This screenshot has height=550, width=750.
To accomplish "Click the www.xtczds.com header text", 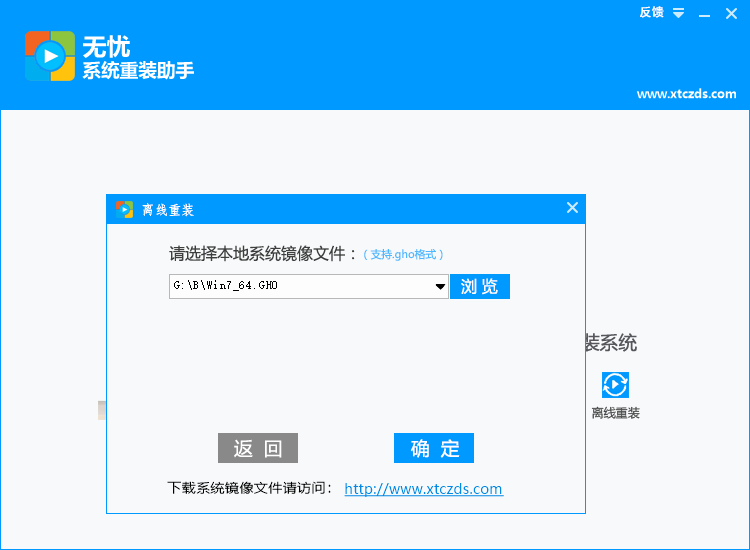I will pos(686,94).
